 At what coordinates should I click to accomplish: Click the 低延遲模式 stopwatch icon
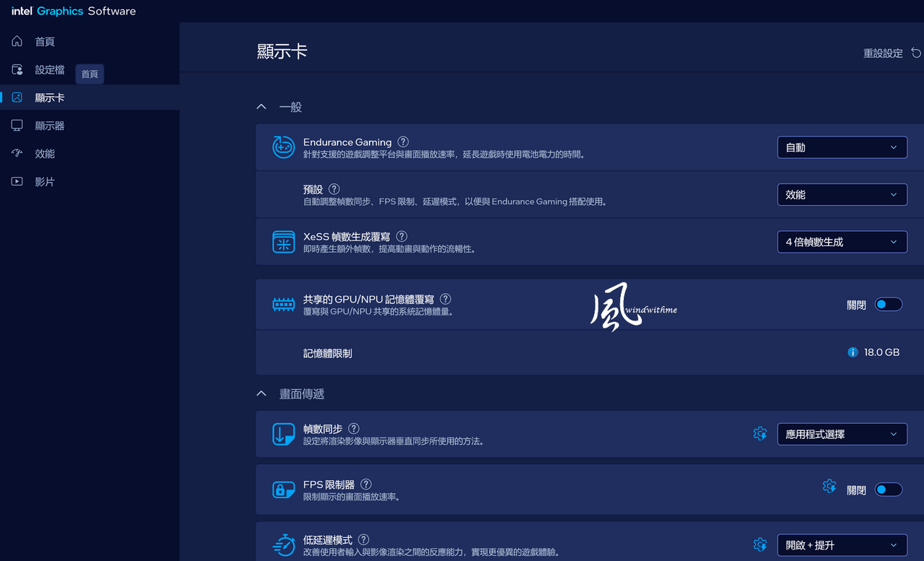point(283,545)
